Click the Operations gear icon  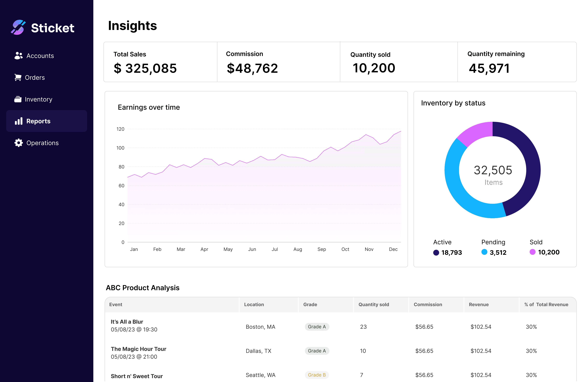(x=19, y=143)
